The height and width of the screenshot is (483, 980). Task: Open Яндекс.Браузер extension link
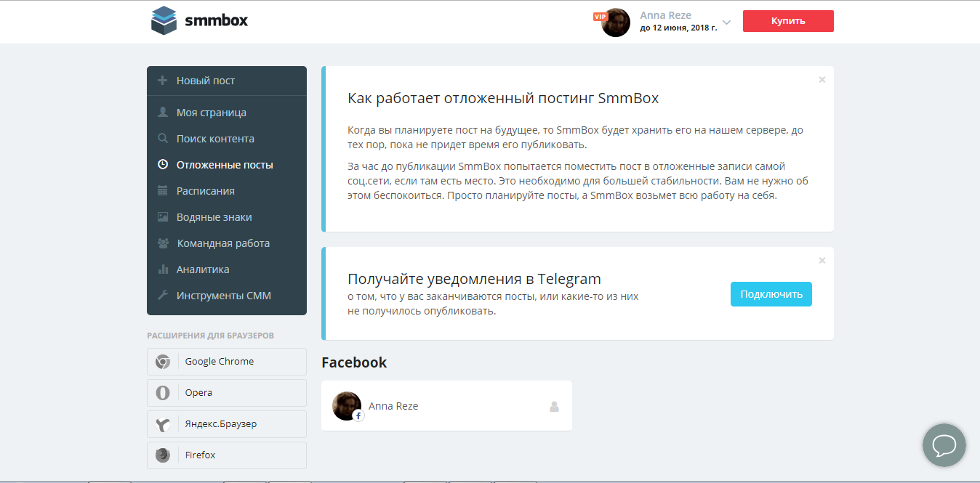(227, 424)
